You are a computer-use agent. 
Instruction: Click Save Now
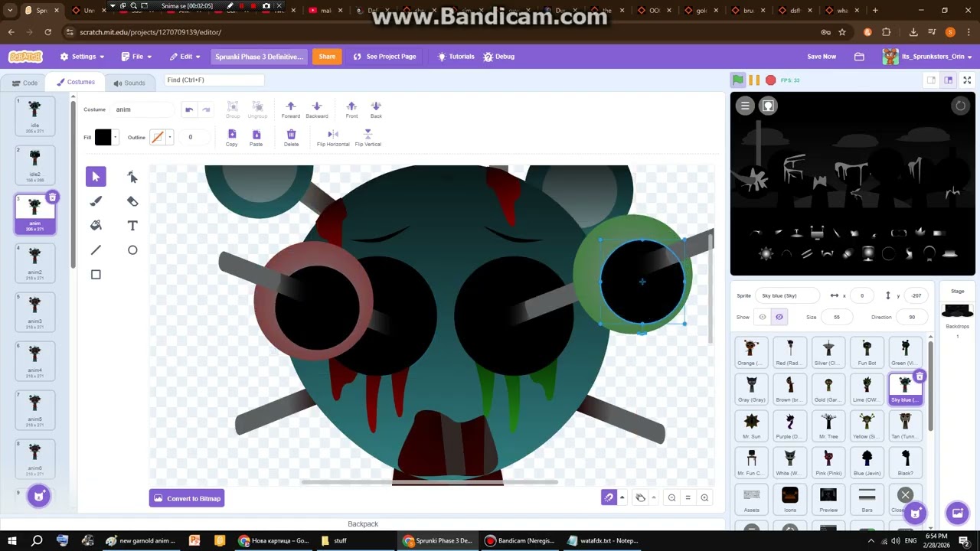[822, 57]
